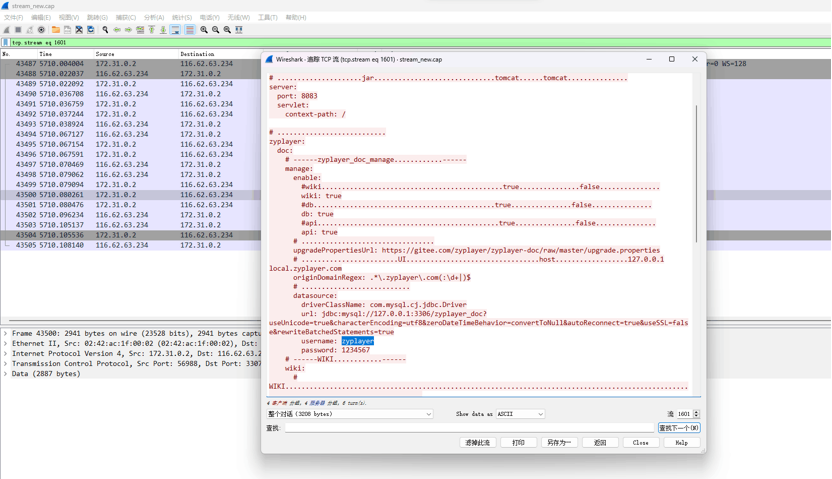Stop capturing packets with the square icon
This screenshot has height=479, width=832.
coord(18,30)
